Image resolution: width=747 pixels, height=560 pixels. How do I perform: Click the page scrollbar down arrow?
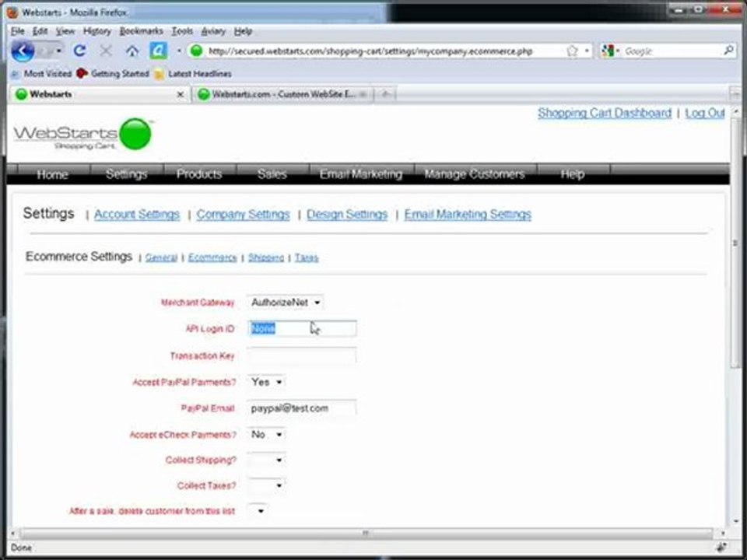[735, 521]
